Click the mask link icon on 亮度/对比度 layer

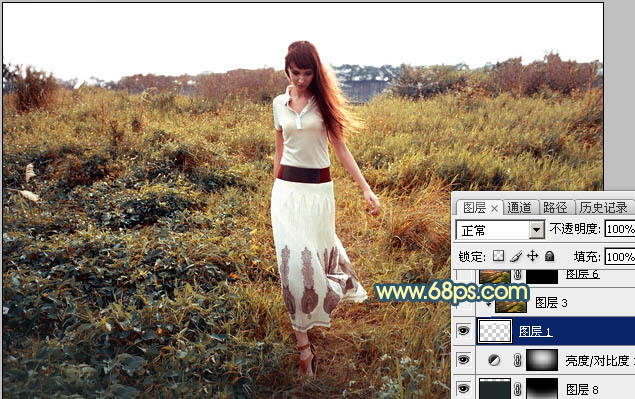(x=518, y=360)
